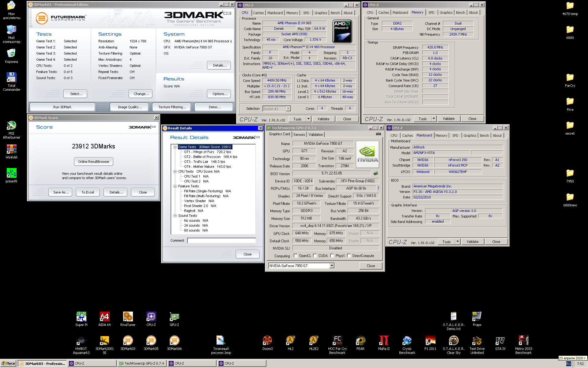Collapse the Sound Tests tree node
The height and width of the screenshot is (368, 588).
(175, 216)
